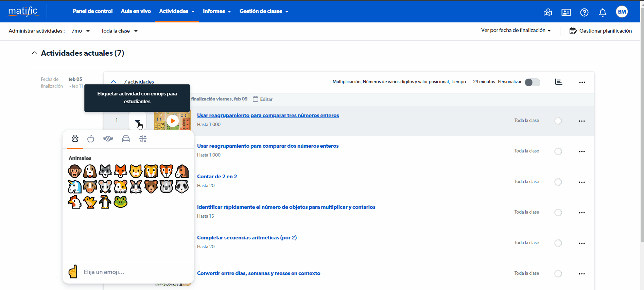This screenshot has height=290, width=644.
Task: Pick the baby chick emoji
Action: tap(90, 202)
